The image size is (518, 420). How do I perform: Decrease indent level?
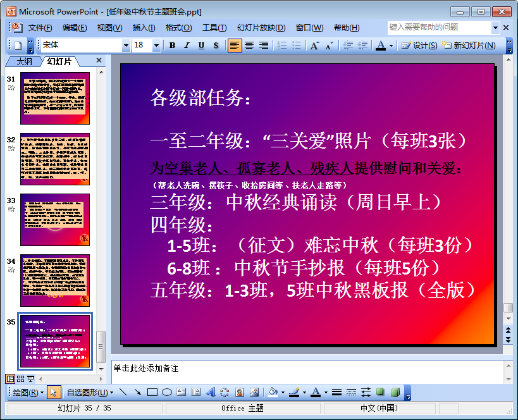tap(348, 46)
